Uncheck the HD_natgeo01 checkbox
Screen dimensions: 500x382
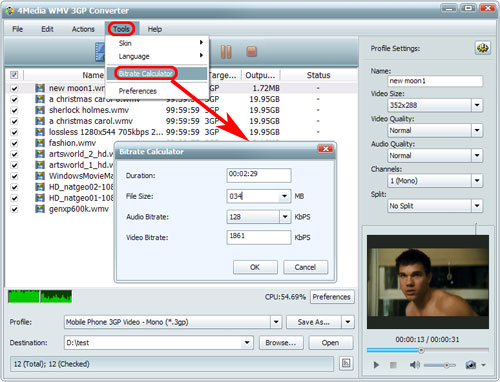pos(14,199)
